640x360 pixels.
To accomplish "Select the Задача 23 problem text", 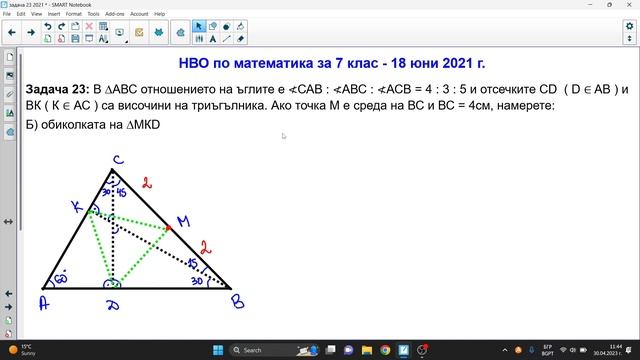I will pyautogui.click(x=327, y=97).
